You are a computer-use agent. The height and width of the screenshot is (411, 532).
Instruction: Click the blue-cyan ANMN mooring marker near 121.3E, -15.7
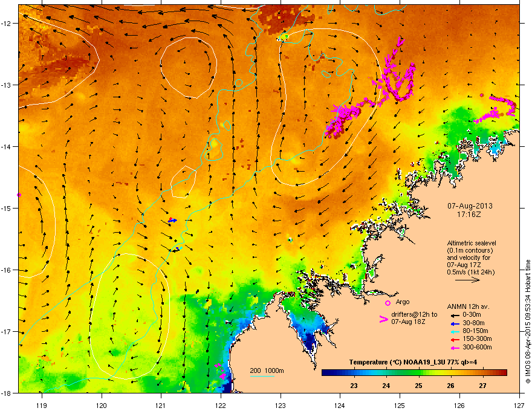coord(178,248)
